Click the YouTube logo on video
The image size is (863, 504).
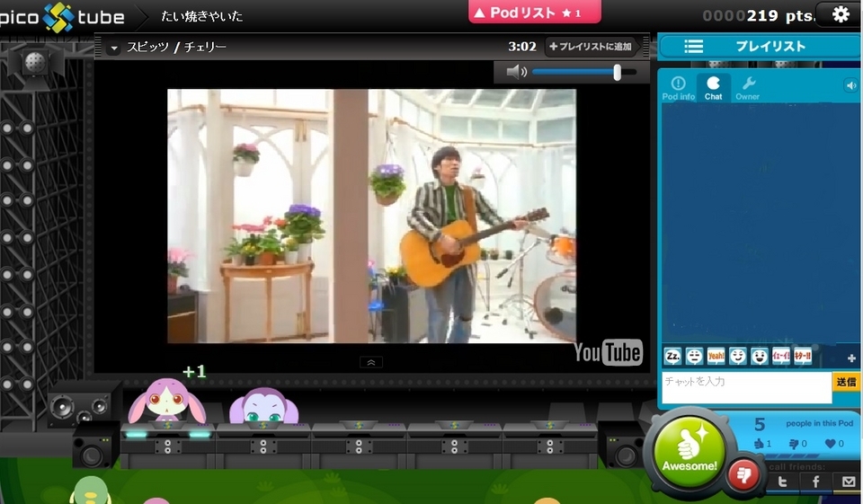[608, 352]
